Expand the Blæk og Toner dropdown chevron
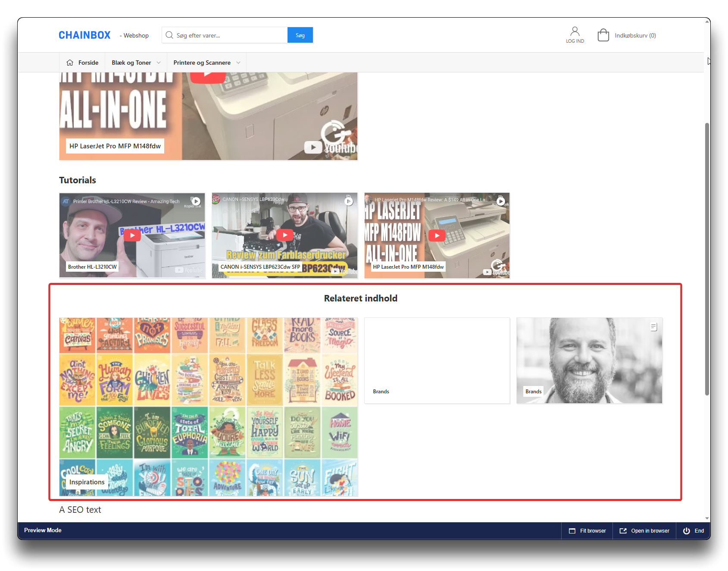Viewport: 728px width, 571px height. [x=159, y=63]
